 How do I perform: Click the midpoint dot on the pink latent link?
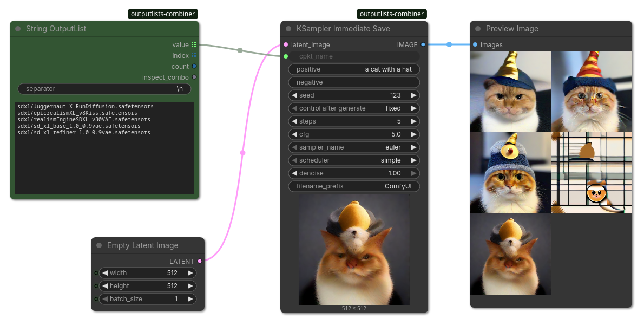(x=243, y=153)
